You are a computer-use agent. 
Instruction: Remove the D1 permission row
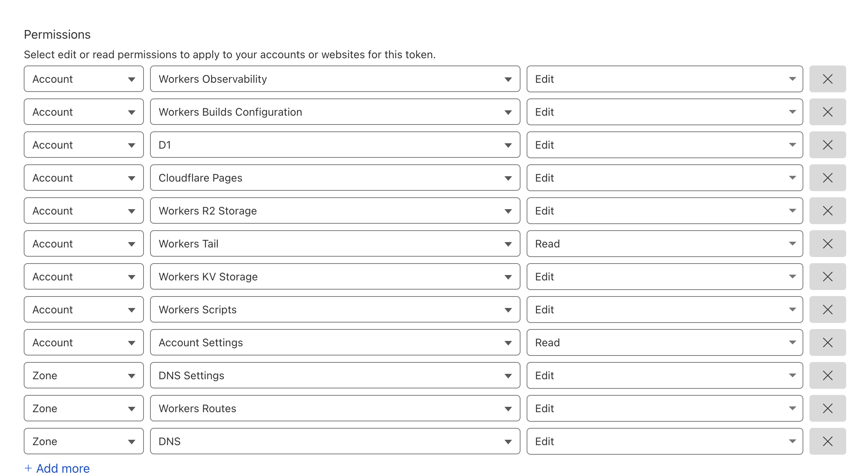click(827, 145)
